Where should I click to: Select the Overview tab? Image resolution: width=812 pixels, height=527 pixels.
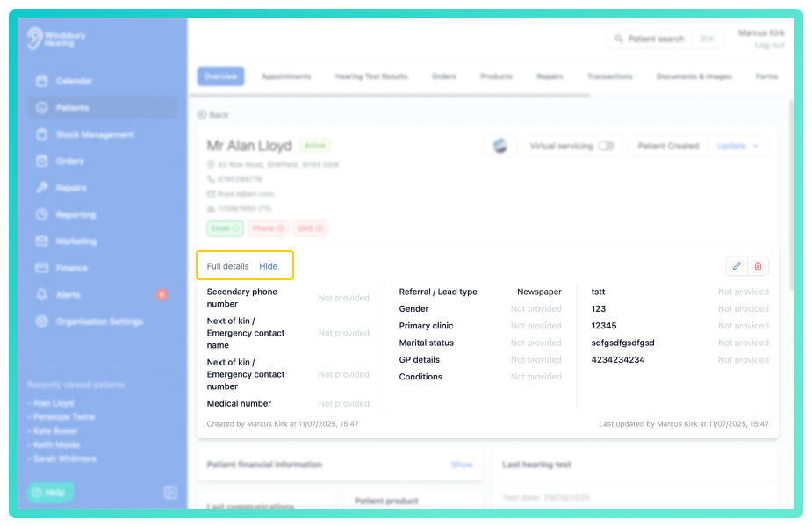click(x=220, y=76)
